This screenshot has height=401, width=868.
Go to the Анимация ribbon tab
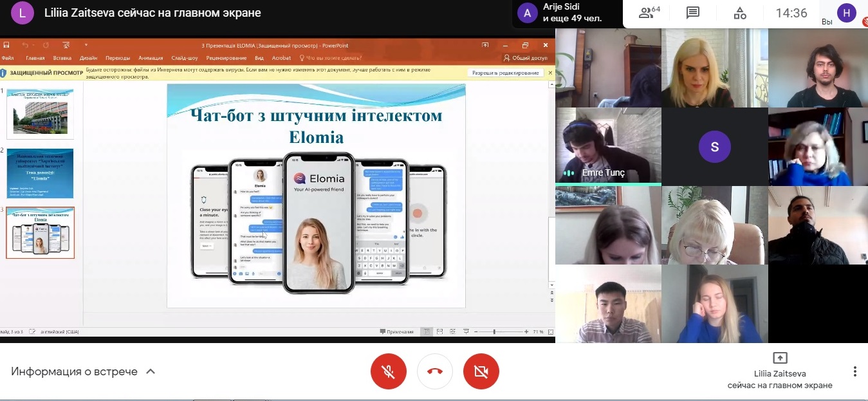pyautogui.click(x=151, y=58)
